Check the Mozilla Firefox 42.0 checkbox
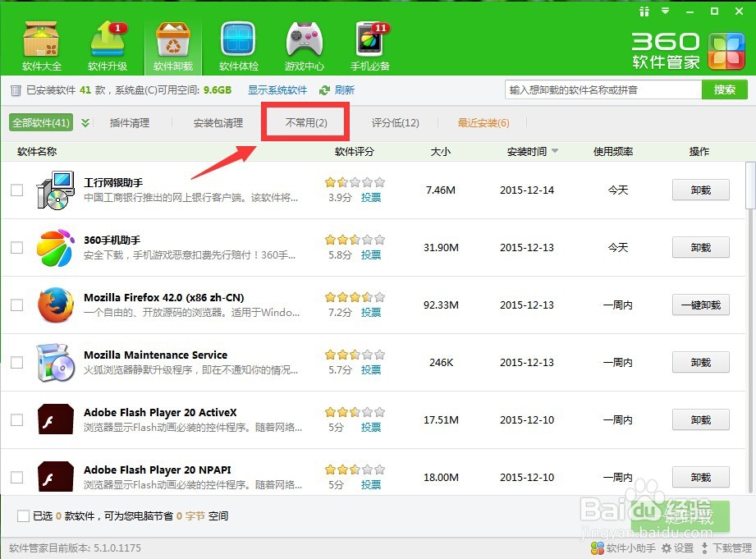Image resolution: width=756 pixels, height=559 pixels. 17,305
